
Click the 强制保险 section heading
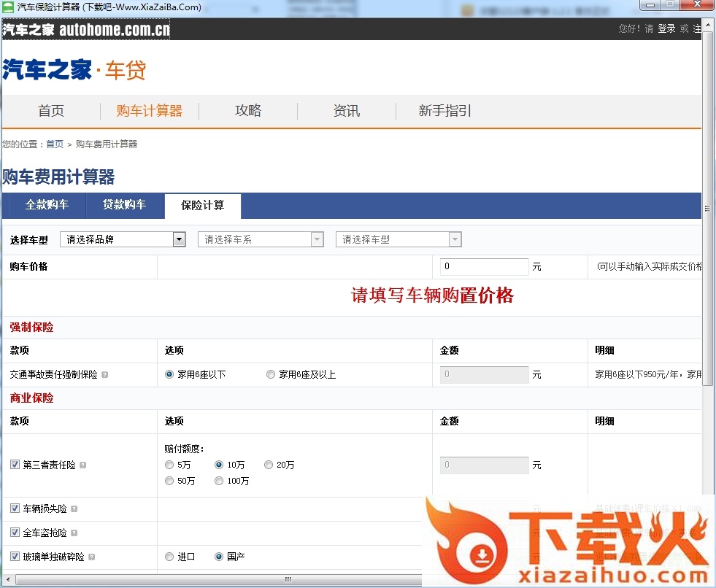coord(32,328)
